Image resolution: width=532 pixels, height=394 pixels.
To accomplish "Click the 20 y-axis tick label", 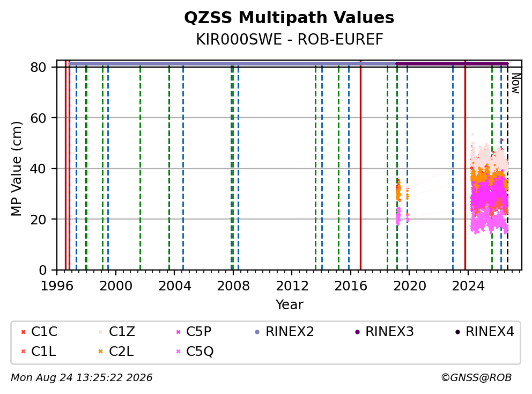I will click(38, 220).
